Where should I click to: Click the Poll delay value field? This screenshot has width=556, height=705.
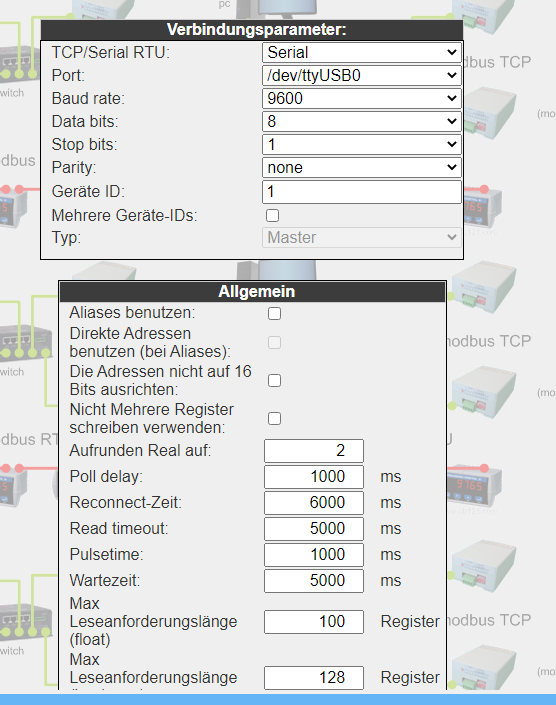click(314, 477)
